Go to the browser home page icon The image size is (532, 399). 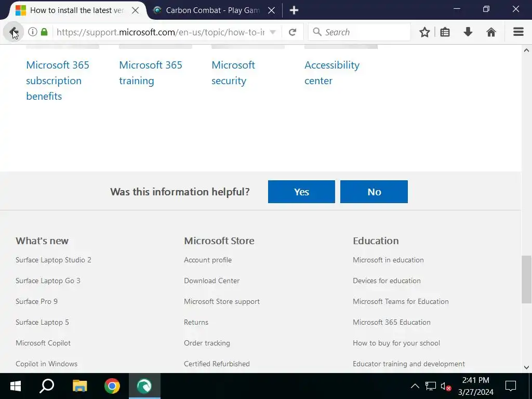tap(491, 32)
